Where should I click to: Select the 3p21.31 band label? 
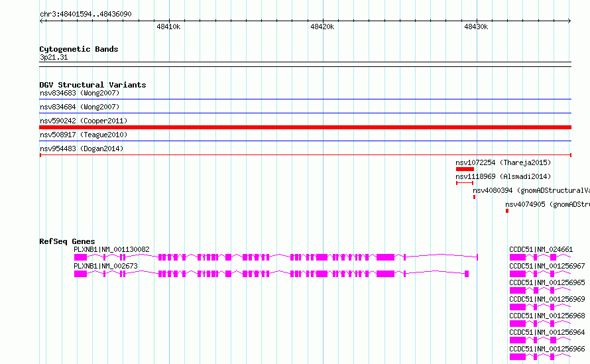pos(54,57)
